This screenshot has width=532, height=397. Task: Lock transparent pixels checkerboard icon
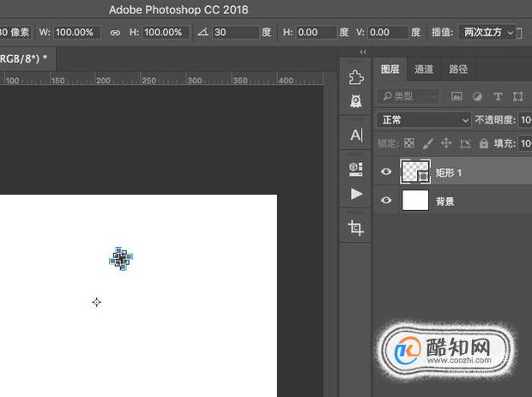408,143
